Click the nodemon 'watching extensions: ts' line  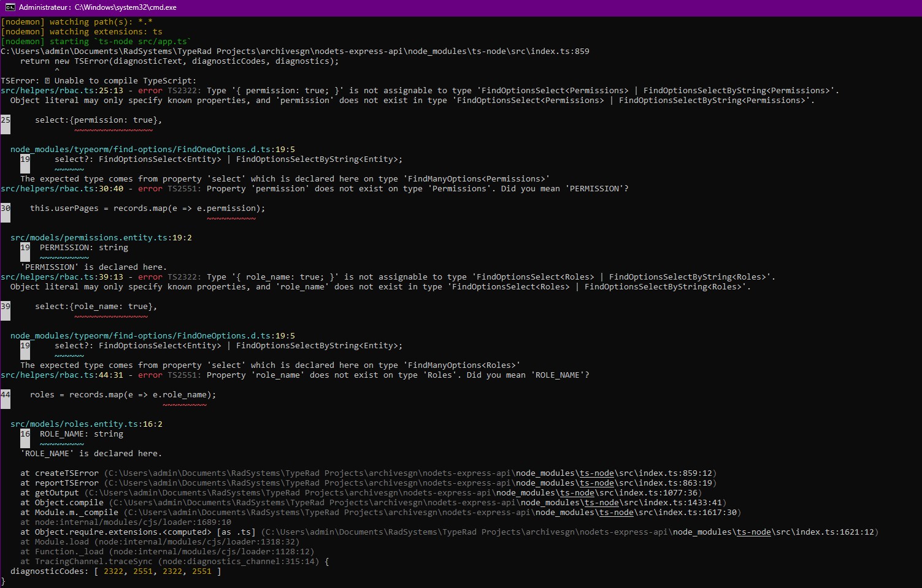click(82, 32)
